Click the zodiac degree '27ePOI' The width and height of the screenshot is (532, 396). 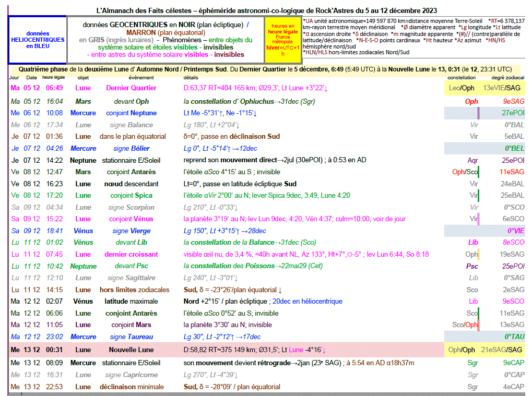tap(513, 113)
